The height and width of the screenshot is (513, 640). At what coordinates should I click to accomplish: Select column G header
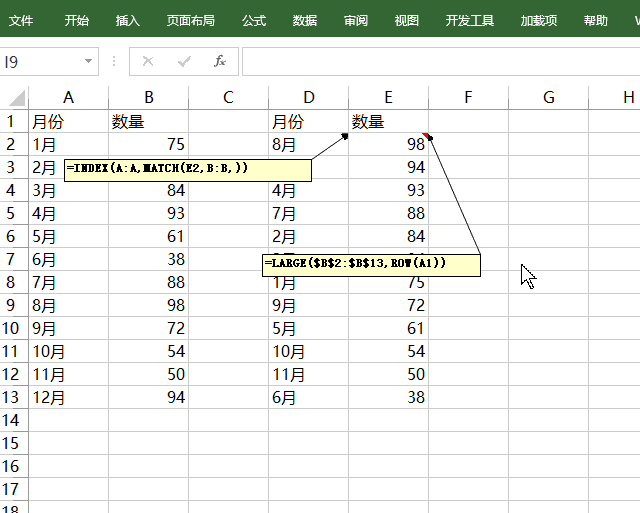[549, 98]
